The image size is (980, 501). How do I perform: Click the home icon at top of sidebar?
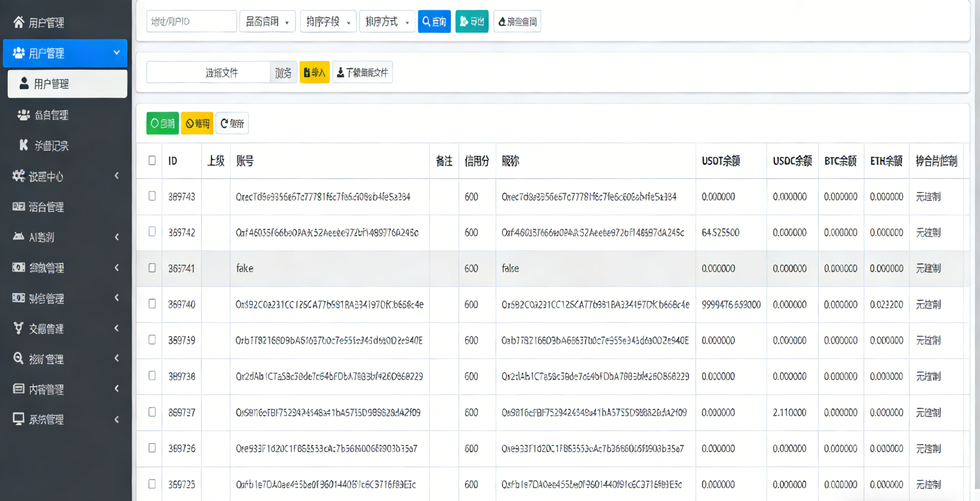19,22
